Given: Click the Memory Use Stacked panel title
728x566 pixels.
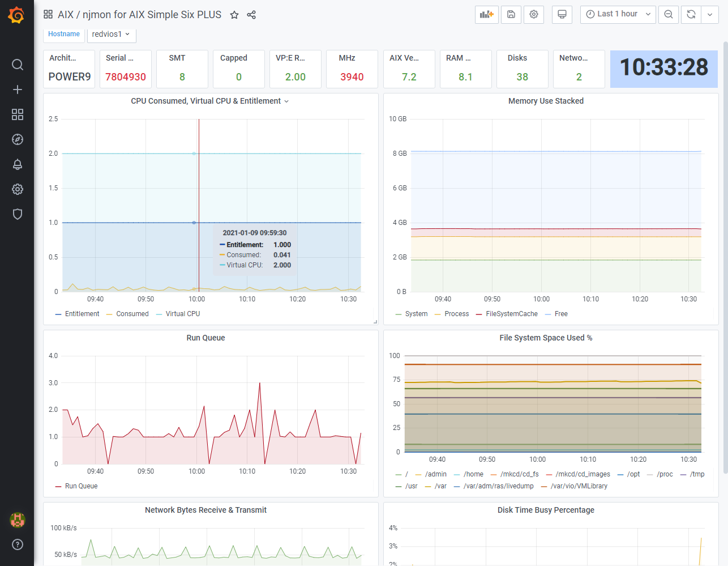Looking at the screenshot, I should [546, 101].
